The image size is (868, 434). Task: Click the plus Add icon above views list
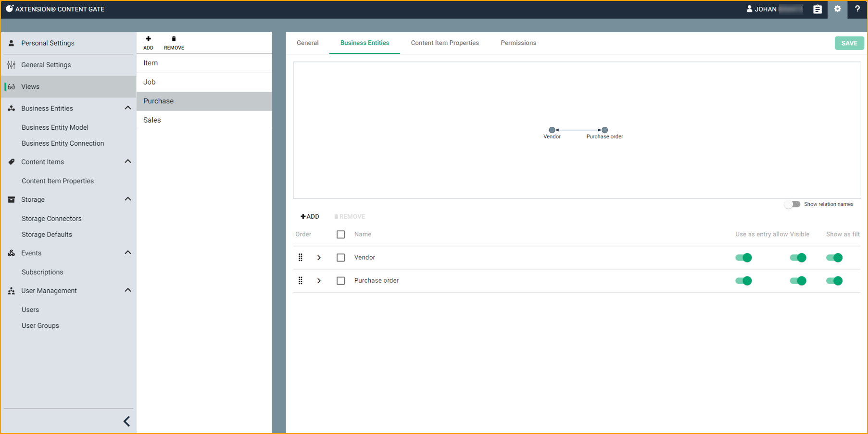tap(148, 39)
